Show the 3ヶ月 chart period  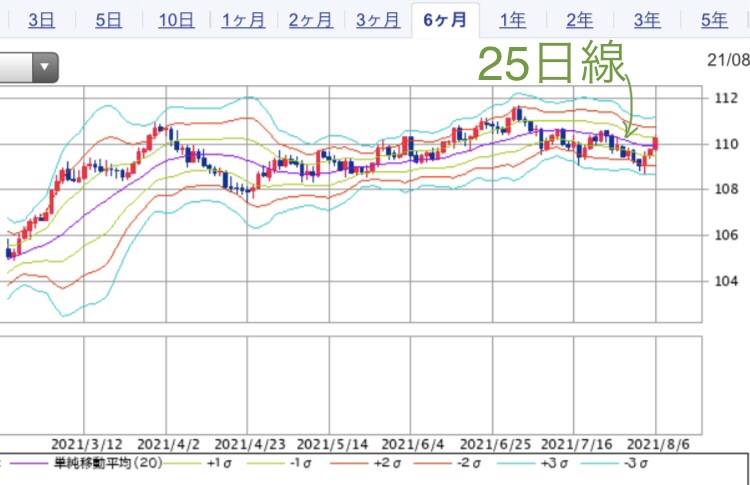point(378,20)
